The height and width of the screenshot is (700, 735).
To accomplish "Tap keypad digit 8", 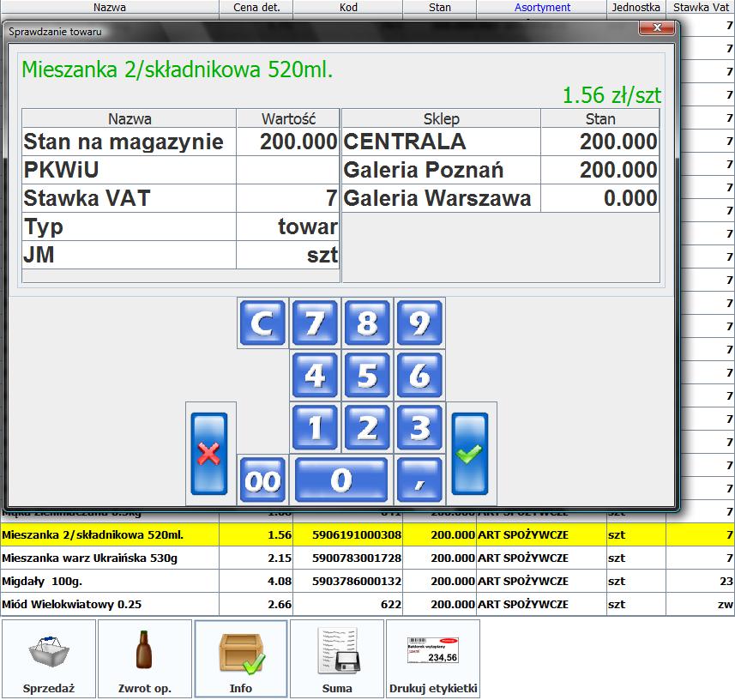I will tap(367, 323).
